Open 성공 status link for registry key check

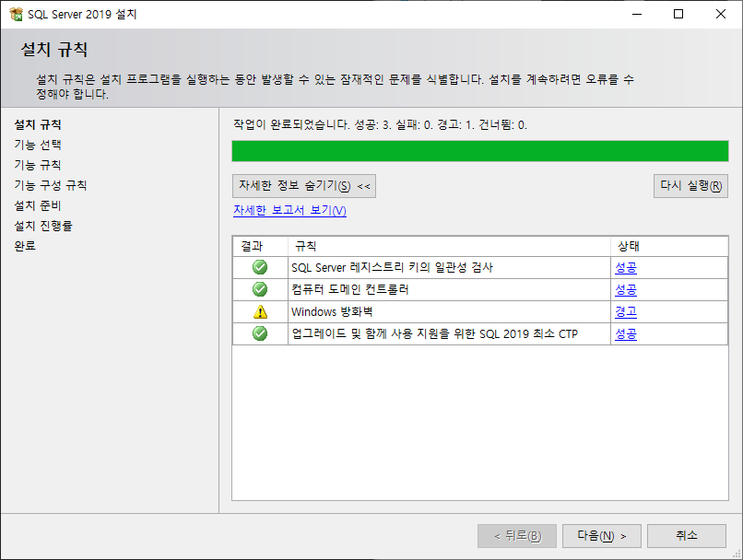tap(626, 267)
